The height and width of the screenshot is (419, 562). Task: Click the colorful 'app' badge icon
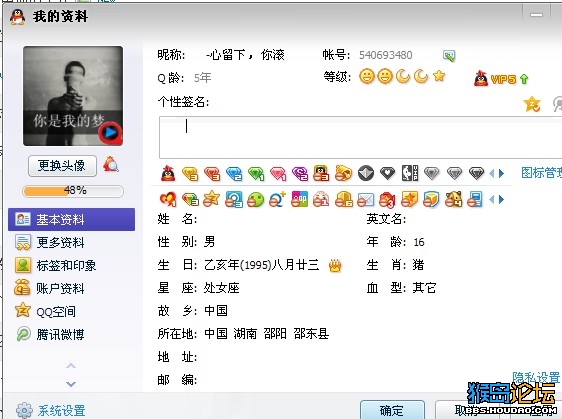pyautogui.click(x=300, y=199)
